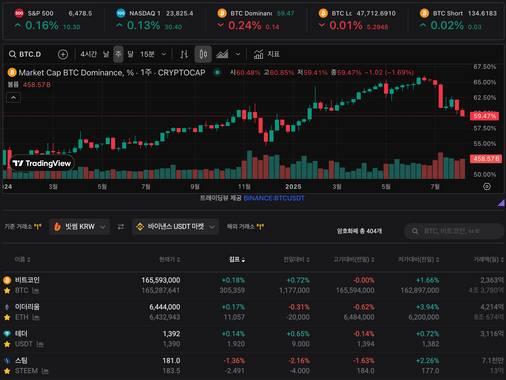Collapse the chart legend with the chevron

[x=13, y=98]
